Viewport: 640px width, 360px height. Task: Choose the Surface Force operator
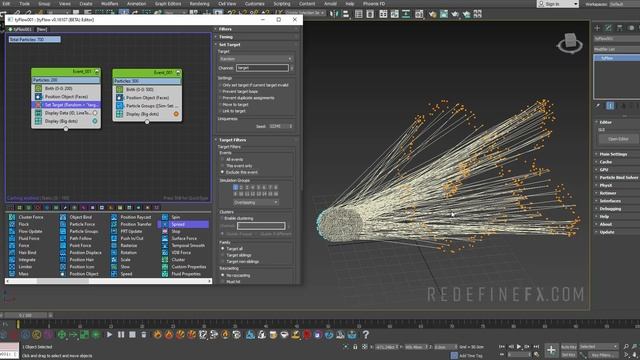tap(184, 238)
